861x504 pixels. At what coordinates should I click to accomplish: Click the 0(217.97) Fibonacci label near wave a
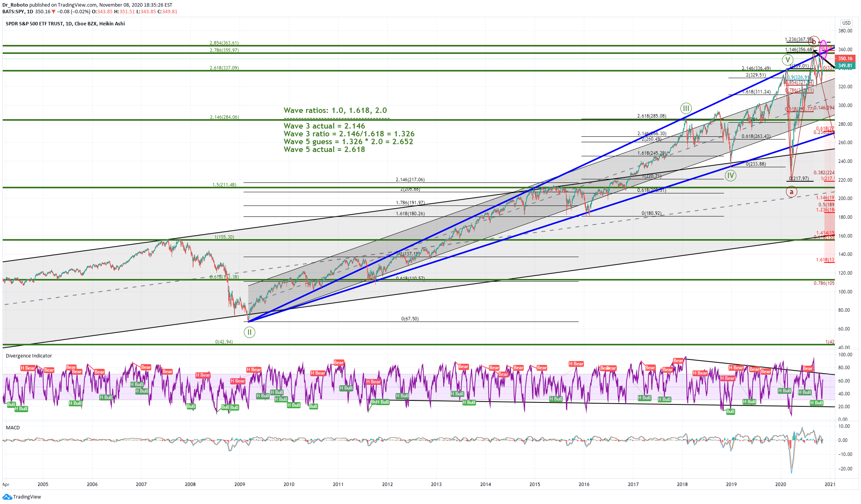click(x=799, y=179)
